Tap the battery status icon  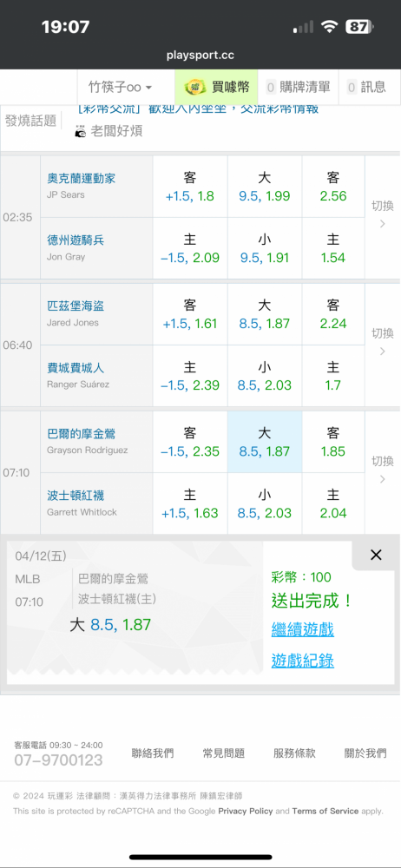[359, 27]
